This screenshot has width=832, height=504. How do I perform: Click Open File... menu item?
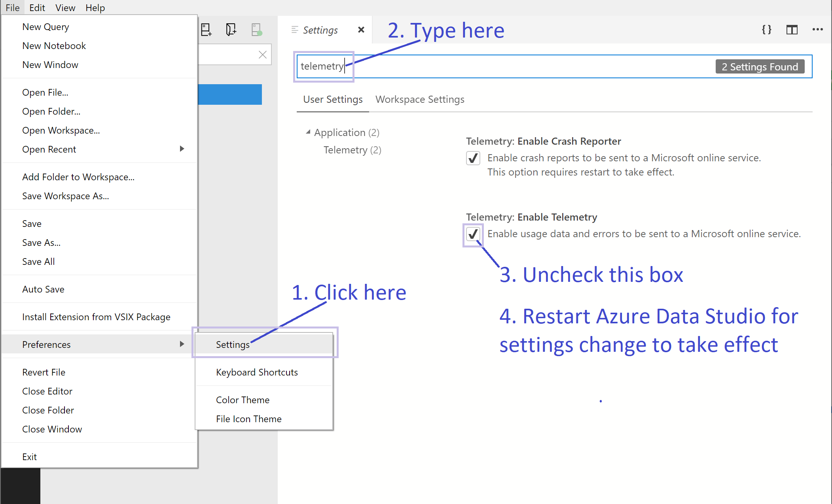[x=99, y=92]
